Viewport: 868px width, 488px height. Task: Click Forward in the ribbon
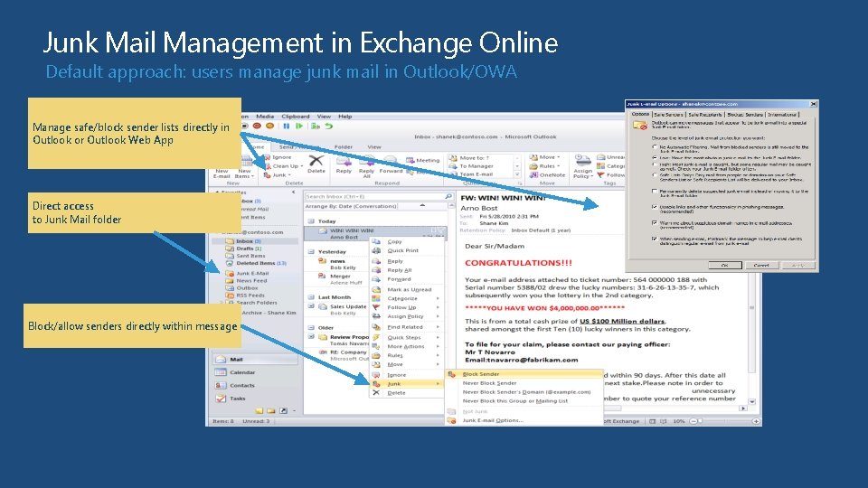tap(391, 165)
